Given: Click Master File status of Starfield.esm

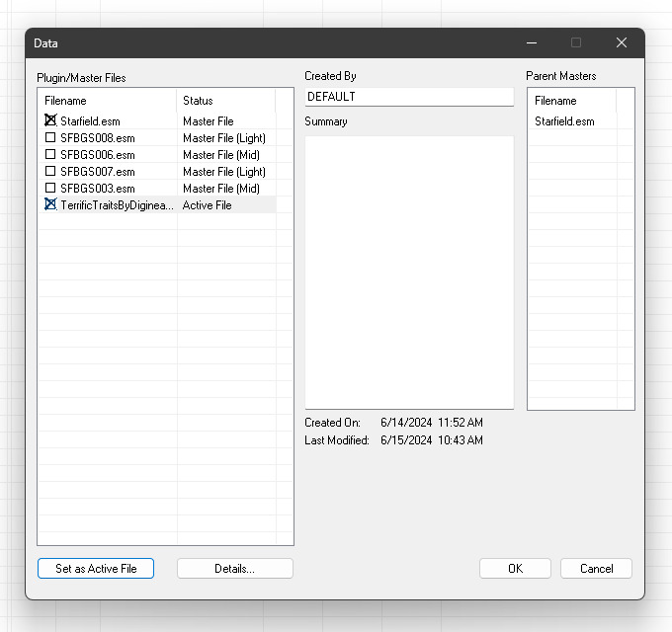Looking at the screenshot, I should pyautogui.click(x=209, y=121).
